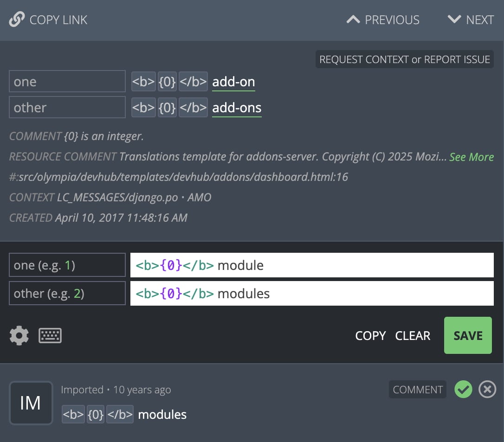Expand resource comment with See More
Image resolution: width=504 pixels, height=442 pixels.
pos(472,157)
